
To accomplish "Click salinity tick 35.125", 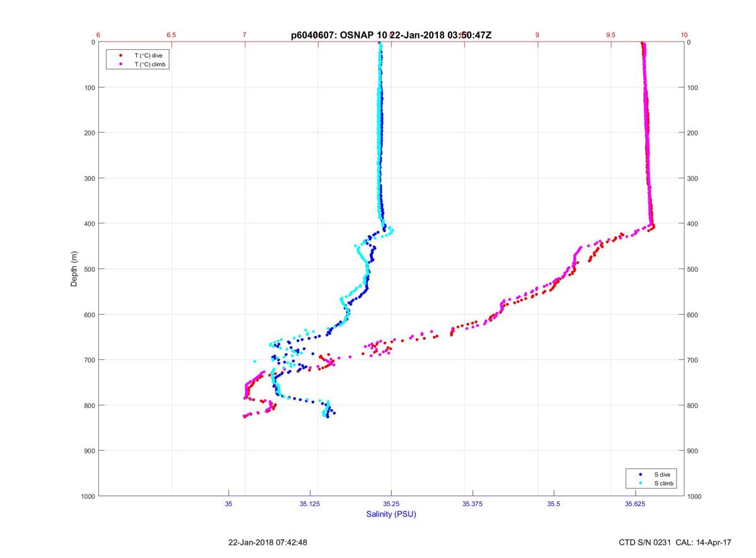I will point(310,504).
